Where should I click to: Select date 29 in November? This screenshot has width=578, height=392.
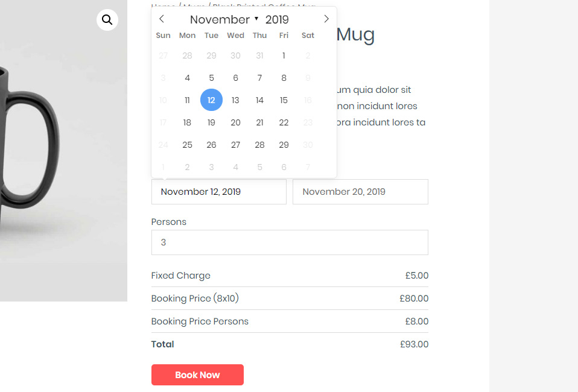[284, 145]
